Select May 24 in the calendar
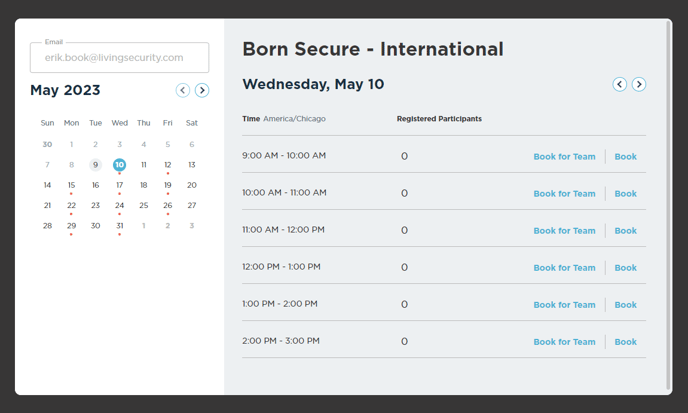The height and width of the screenshot is (413, 688). pos(119,205)
